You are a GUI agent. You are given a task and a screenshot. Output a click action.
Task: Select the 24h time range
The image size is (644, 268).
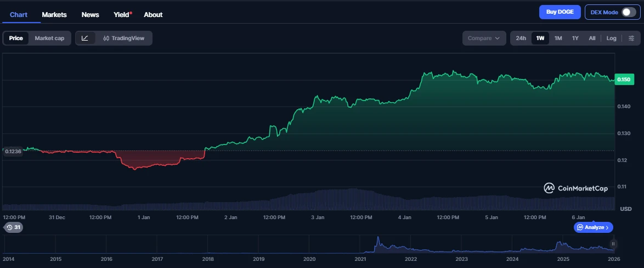(521, 38)
